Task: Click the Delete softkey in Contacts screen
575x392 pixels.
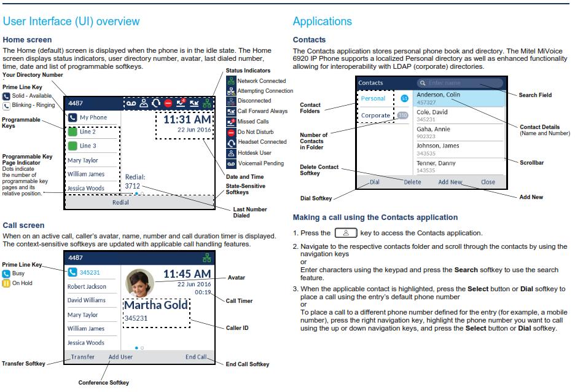Action: pos(413,182)
